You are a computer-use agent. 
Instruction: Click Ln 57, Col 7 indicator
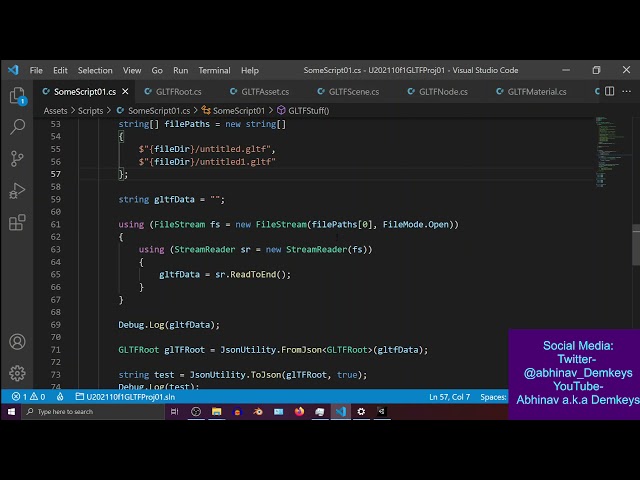(x=449, y=397)
